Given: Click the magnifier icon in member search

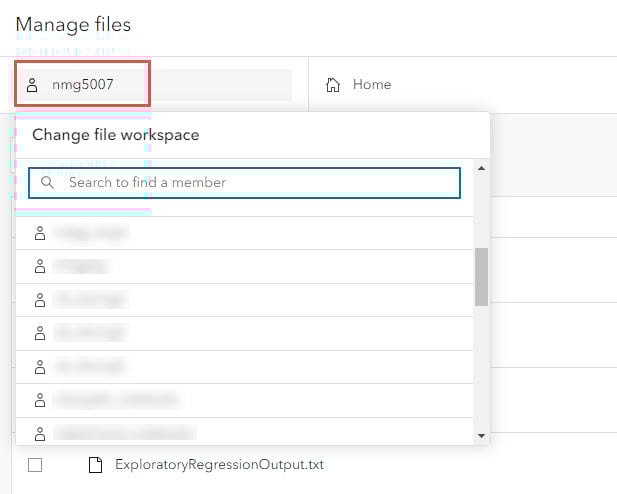Looking at the screenshot, I should coord(47,183).
